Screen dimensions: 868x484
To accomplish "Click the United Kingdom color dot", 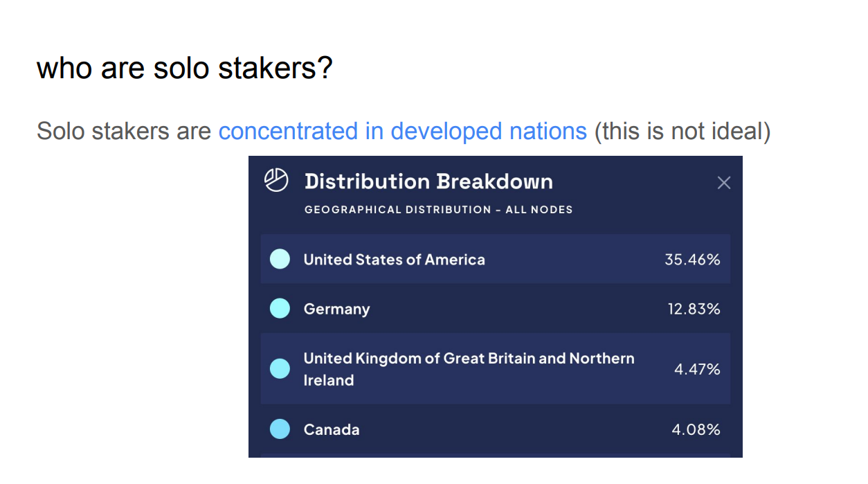I will [280, 368].
